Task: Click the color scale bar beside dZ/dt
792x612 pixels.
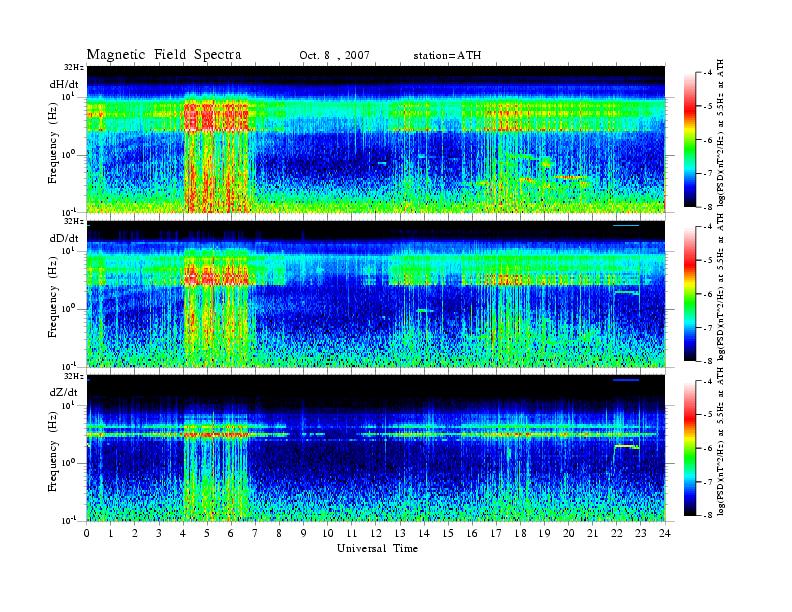Action: (x=690, y=448)
